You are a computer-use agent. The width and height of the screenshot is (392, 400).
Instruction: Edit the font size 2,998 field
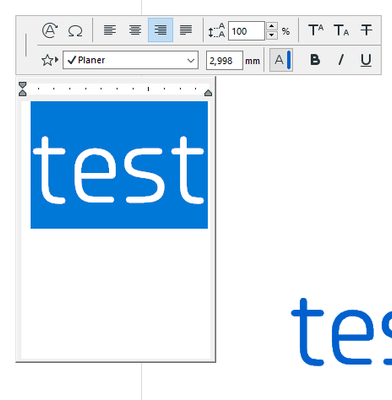point(224,60)
